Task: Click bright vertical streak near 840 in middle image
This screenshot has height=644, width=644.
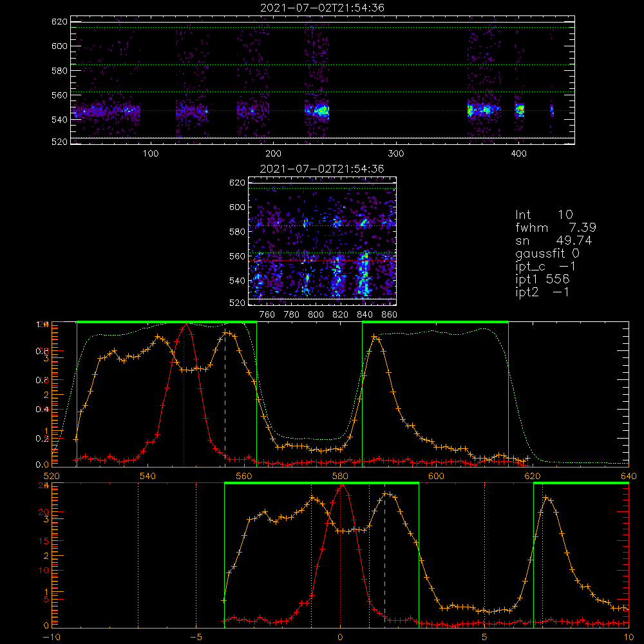Action: click(363, 273)
